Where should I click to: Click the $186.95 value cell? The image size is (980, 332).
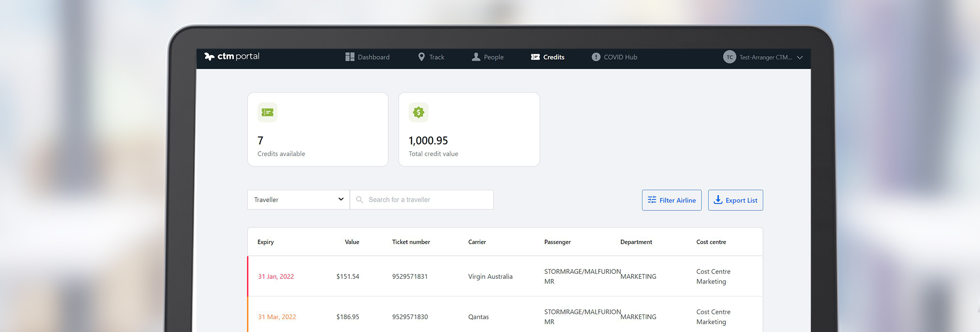[348, 317]
